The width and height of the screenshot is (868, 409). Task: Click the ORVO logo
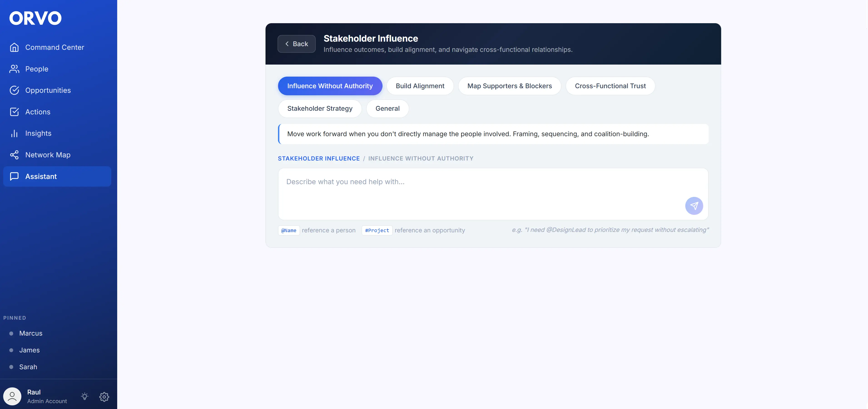pos(35,18)
